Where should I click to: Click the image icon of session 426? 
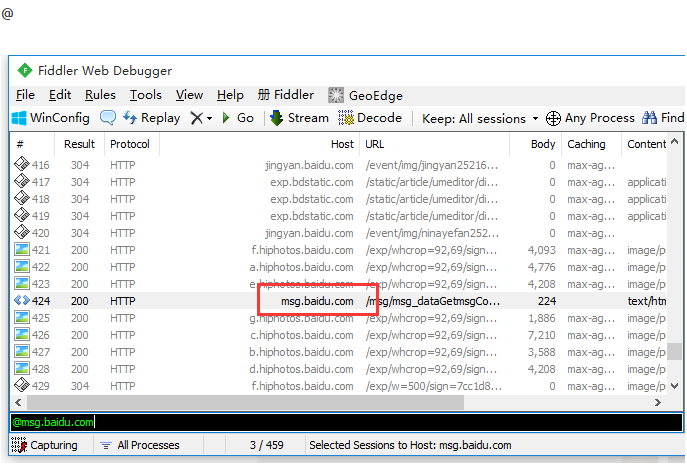click(x=21, y=334)
